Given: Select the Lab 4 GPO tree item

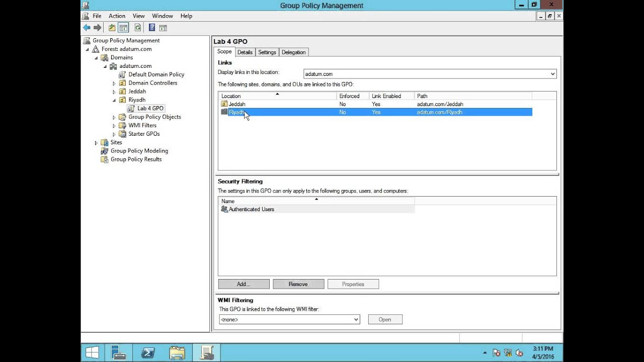Looking at the screenshot, I should [150, 109].
